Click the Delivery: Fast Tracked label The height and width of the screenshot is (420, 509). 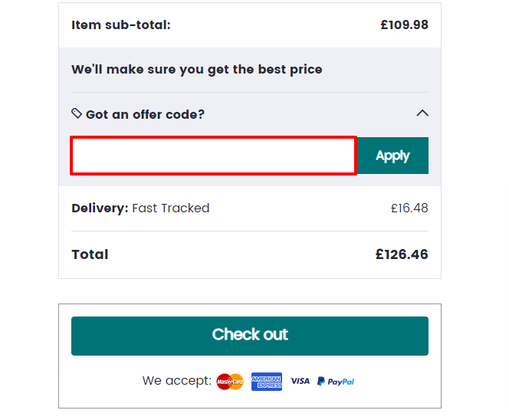point(140,208)
